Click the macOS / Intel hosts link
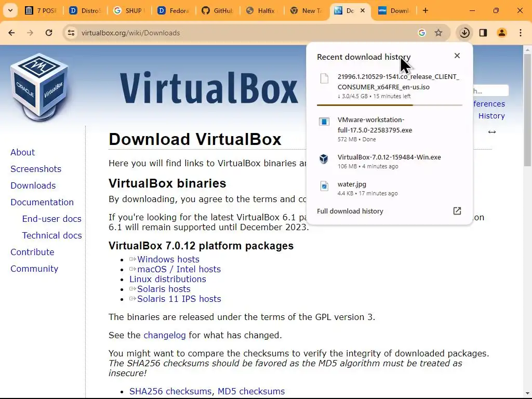532x399 pixels. [179, 269]
